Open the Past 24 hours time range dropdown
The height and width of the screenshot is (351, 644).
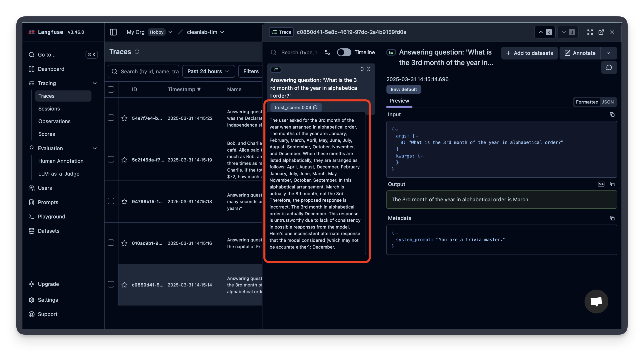pos(208,71)
